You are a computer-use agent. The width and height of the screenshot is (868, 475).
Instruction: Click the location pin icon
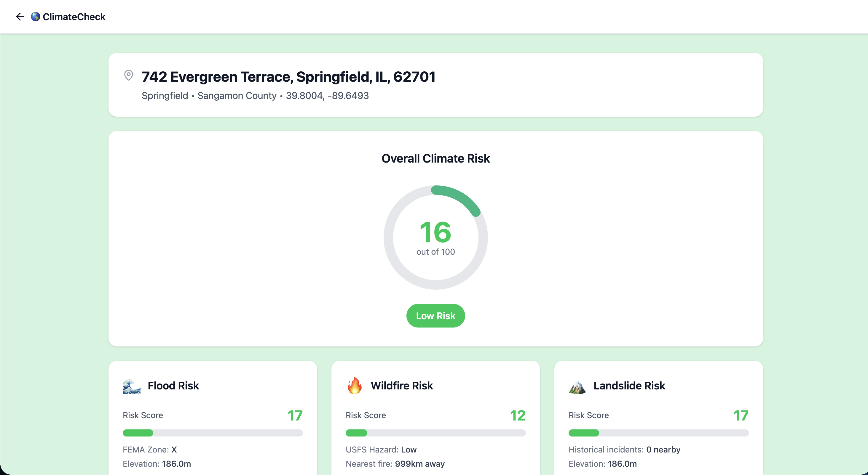point(128,75)
